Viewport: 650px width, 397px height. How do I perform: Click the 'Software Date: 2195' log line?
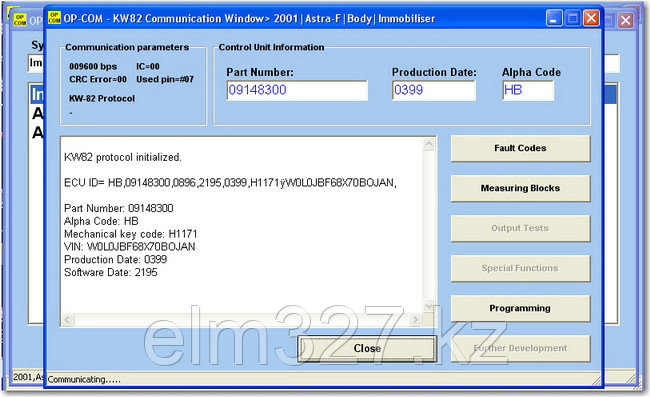point(111,272)
